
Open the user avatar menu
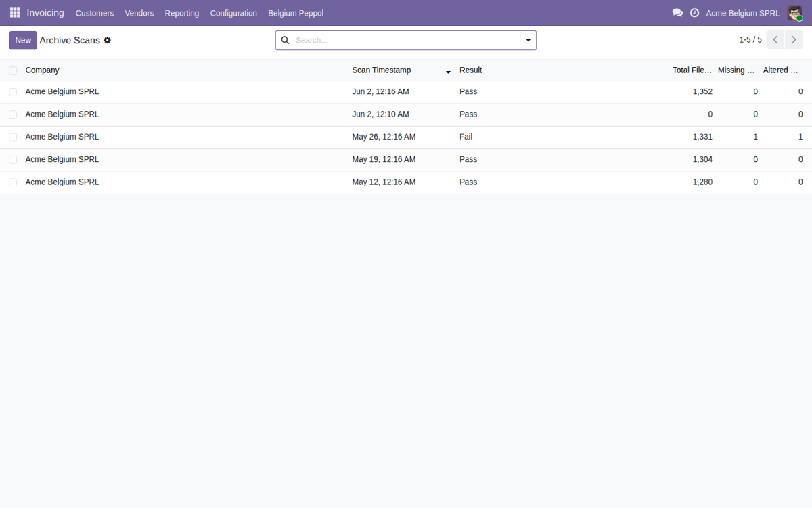pos(794,13)
